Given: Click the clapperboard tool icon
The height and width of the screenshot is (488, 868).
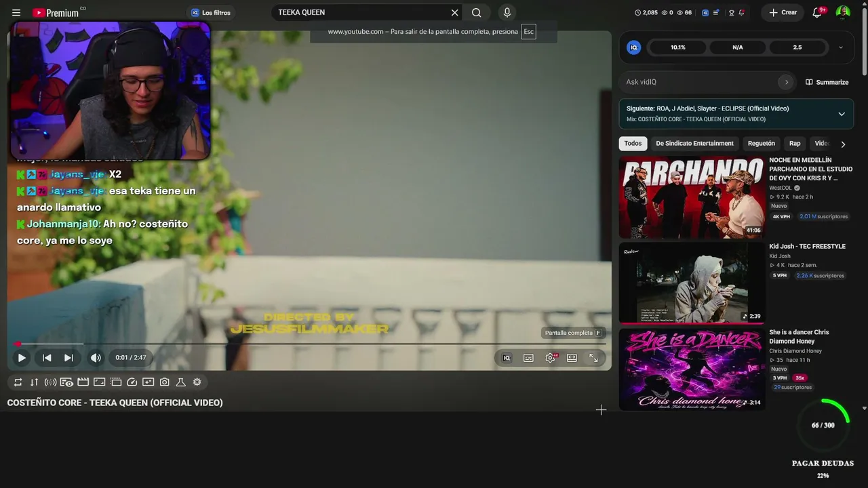Looking at the screenshot, I should coord(83,382).
